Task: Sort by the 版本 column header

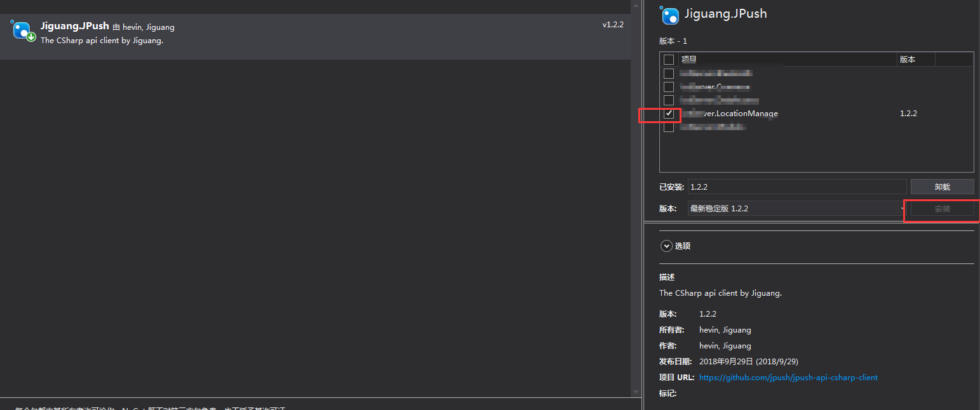Action: point(916,60)
